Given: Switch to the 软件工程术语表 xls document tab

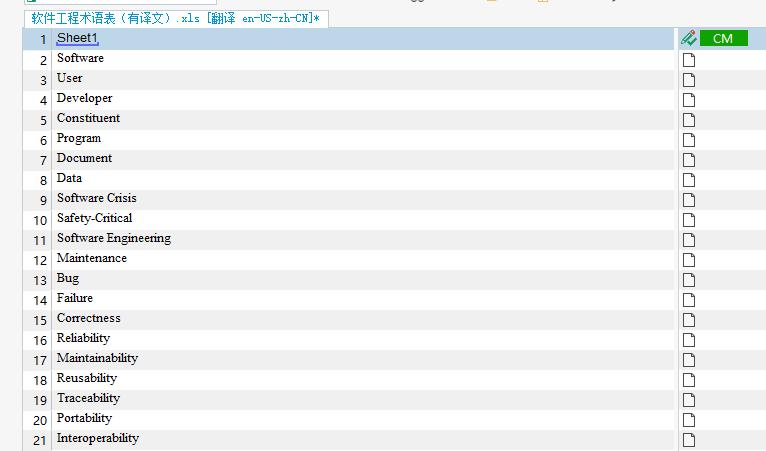Looking at the screenshot, I should point(175,18).
